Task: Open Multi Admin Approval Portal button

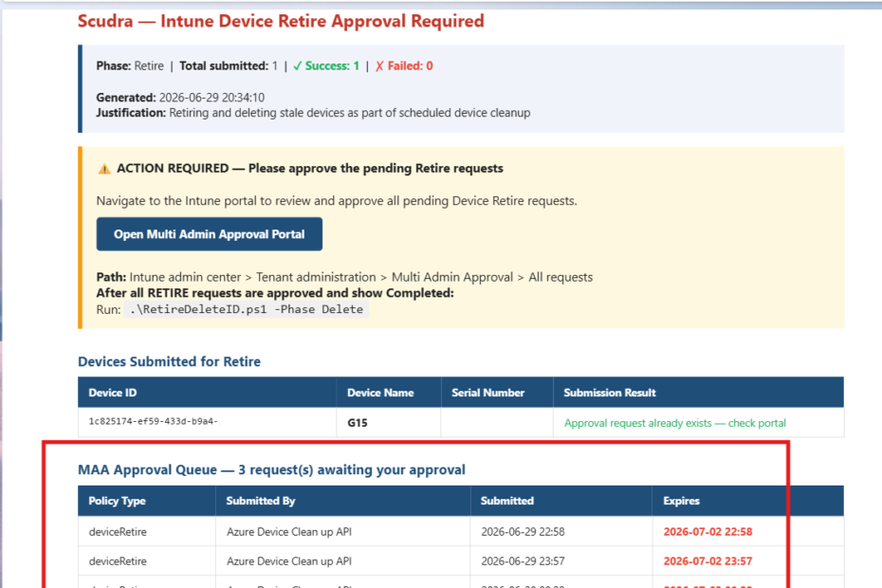Action: [210, 234]
